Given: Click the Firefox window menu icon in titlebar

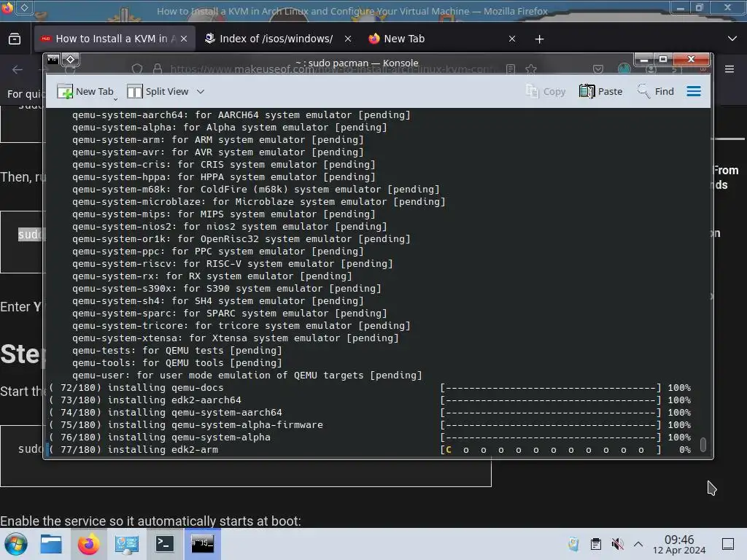Looking at the screenshot, I should [7, 7].
